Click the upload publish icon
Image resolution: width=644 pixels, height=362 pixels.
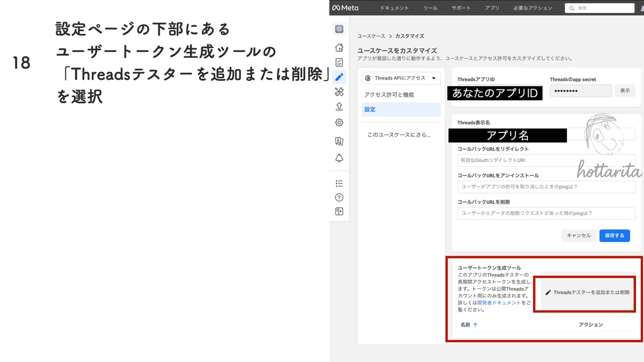pos(339,107)
